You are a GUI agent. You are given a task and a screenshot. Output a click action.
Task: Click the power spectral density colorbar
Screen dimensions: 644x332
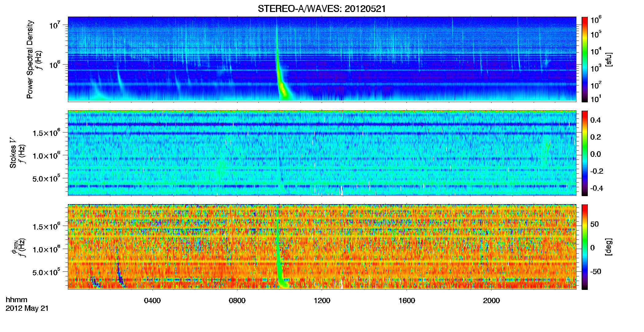click(x=585, y=59)
